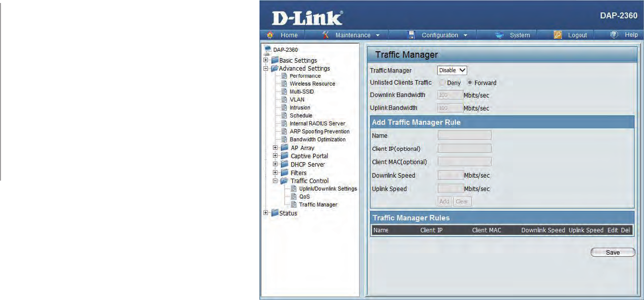Open the Home menu

(289, 35)
